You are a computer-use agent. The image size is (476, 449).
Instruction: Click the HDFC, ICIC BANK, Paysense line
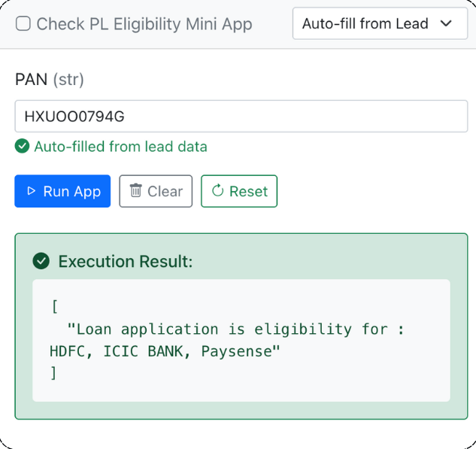tap(165, 351)
